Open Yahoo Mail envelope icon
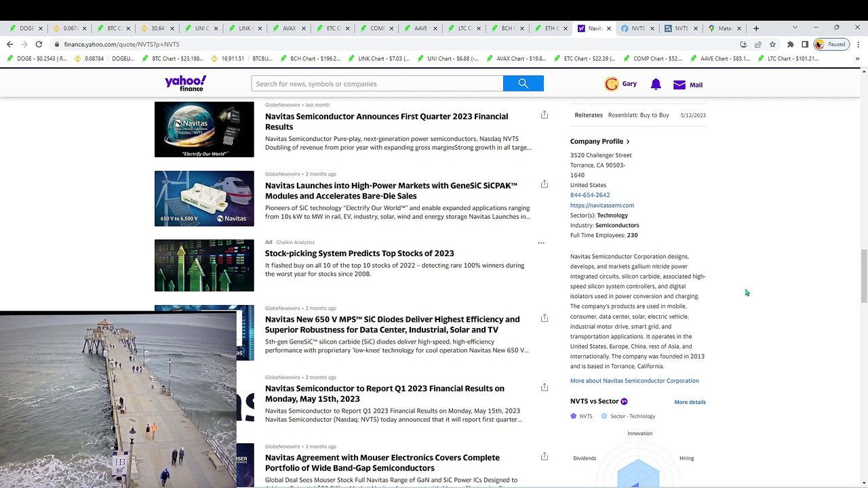The width and height of the screenshot is (868, 488). click(679, 85)
